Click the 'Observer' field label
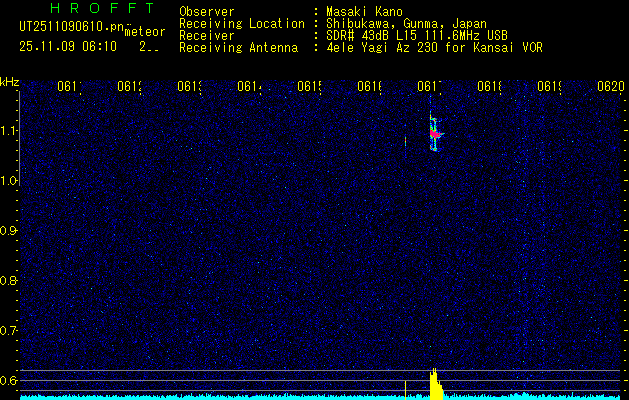Image resolution: width=629 pixels, height=400 pixels. tap(207, 11)
